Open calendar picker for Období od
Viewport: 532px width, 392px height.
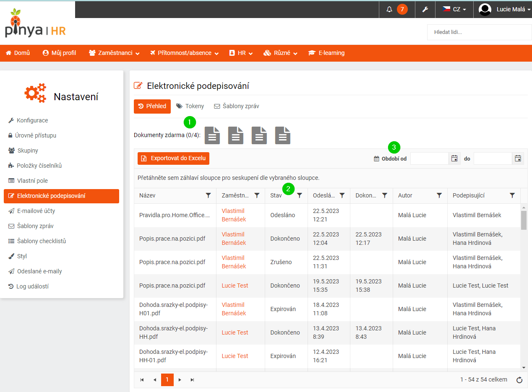454,158
